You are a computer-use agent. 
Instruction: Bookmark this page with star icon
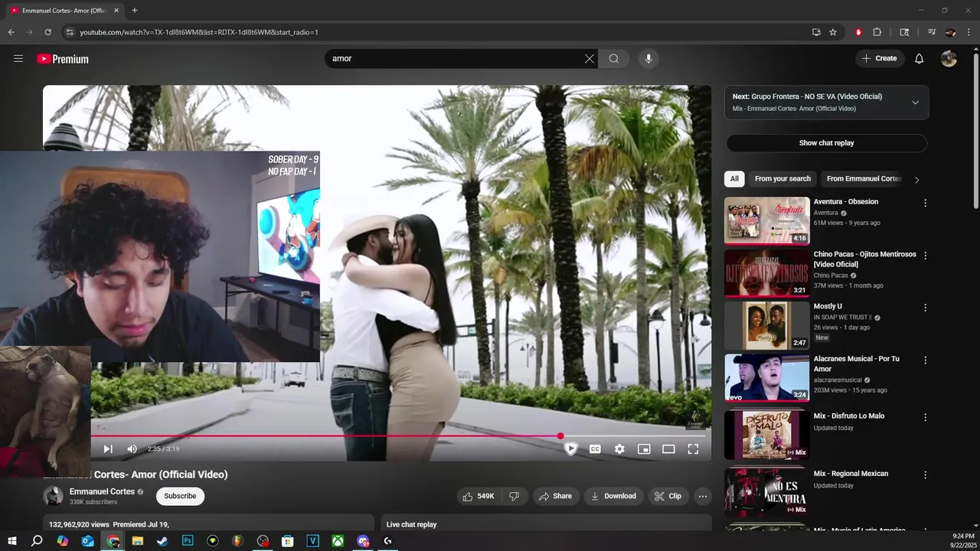pos(833,32)
